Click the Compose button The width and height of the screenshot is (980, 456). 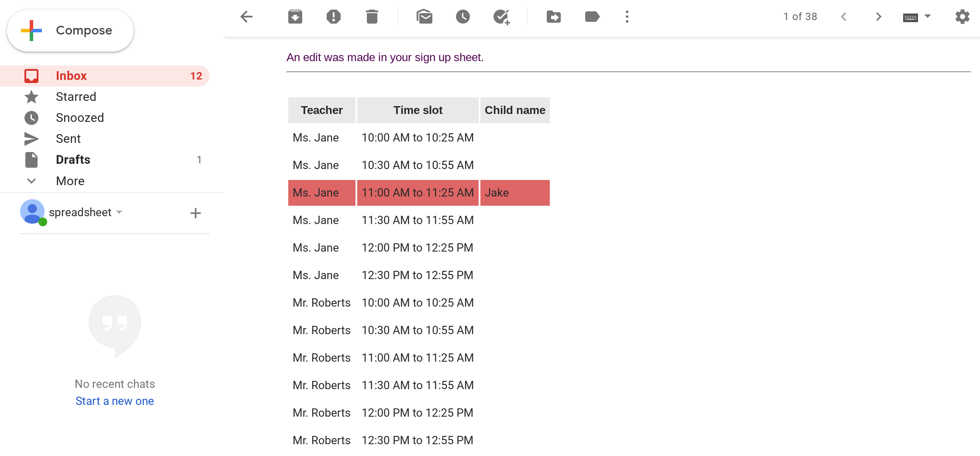71,31
